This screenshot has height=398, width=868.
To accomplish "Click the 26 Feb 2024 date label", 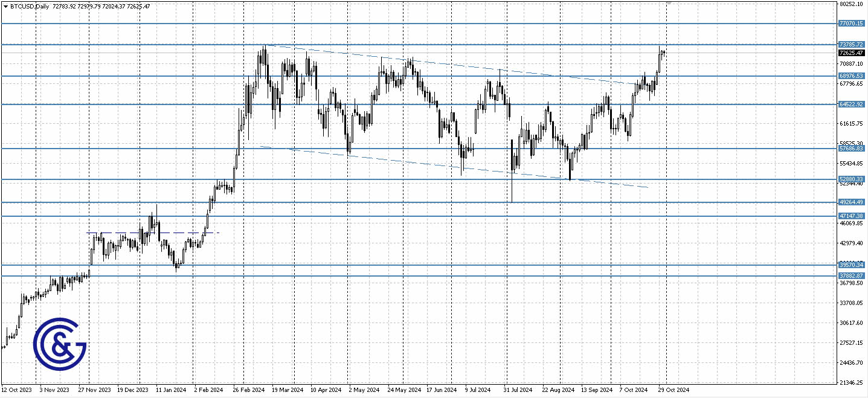I will [249, 390].
